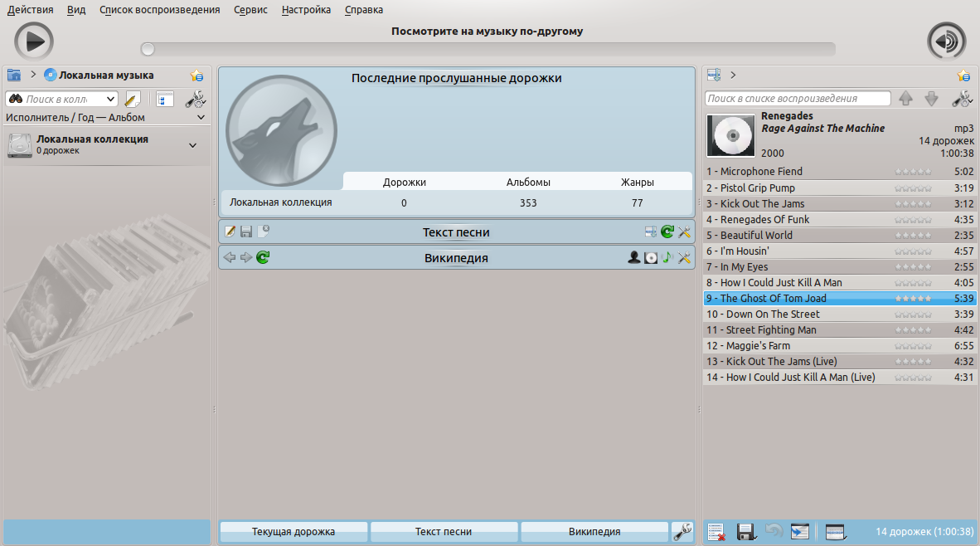980x546 pixels.
Task: Select track 10 - Down On The Street
Action: (839, 314)
